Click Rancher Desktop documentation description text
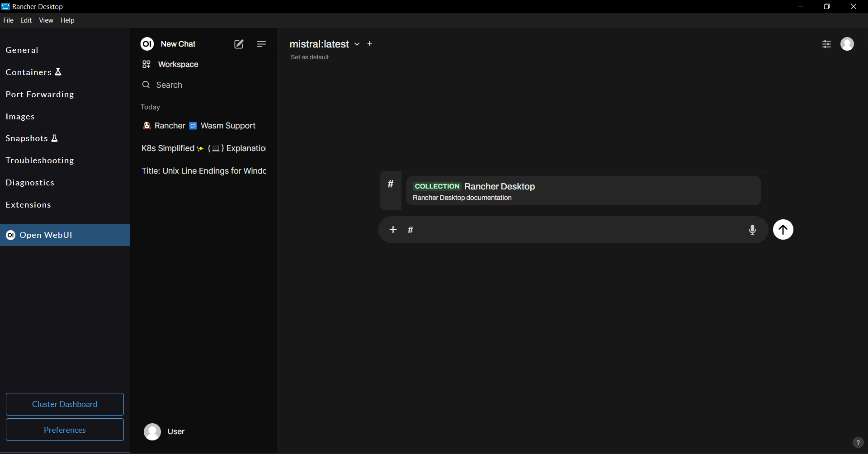The width and height of the screenshot is (868, 454). 462,198
